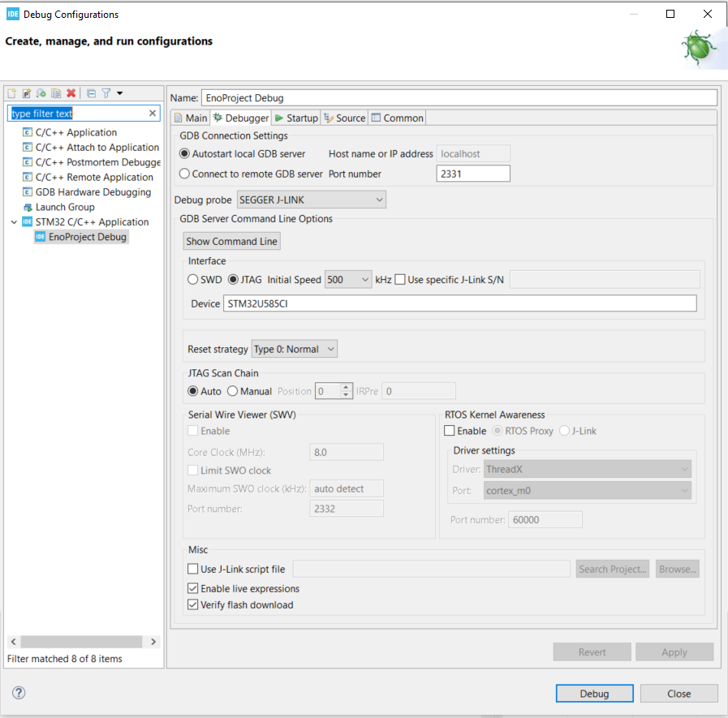Screen dimensions: 728x718
Task: Maximize the Debug Configurations window
Action: click(670, 14)
